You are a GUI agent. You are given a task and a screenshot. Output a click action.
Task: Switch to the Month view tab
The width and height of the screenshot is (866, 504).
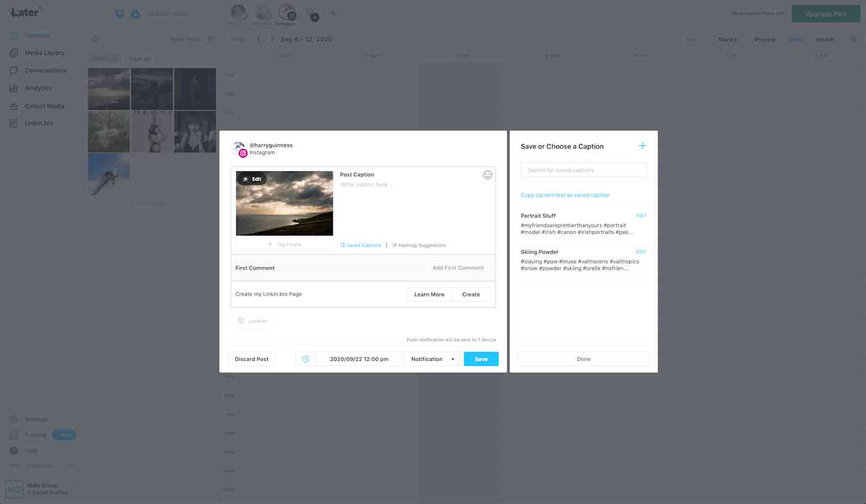point(825,40)
